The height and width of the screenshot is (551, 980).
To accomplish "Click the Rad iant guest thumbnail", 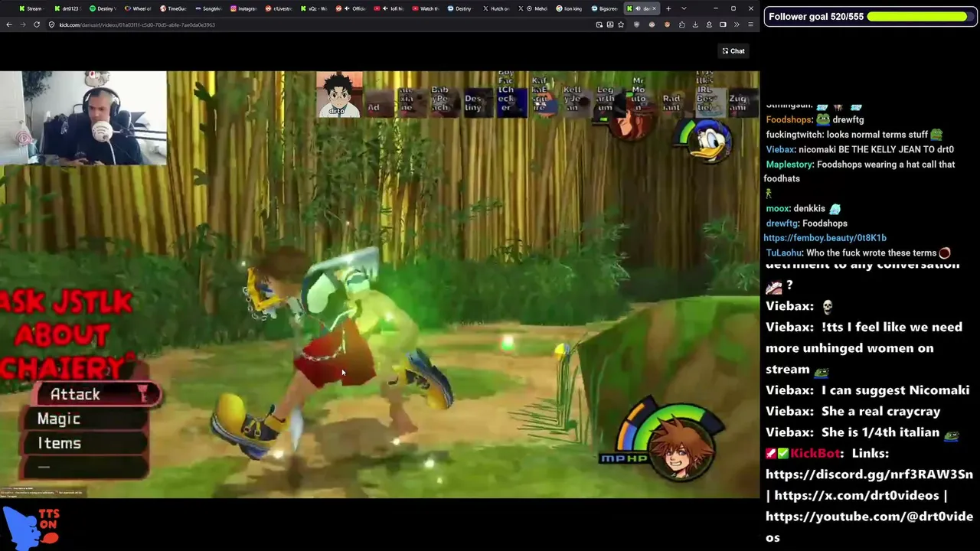I will (671, 102).
